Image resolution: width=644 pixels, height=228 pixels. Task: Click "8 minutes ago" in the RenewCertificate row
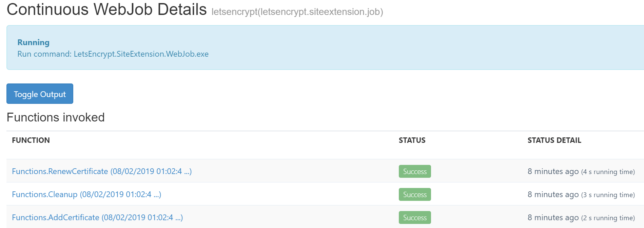(553, 171)
